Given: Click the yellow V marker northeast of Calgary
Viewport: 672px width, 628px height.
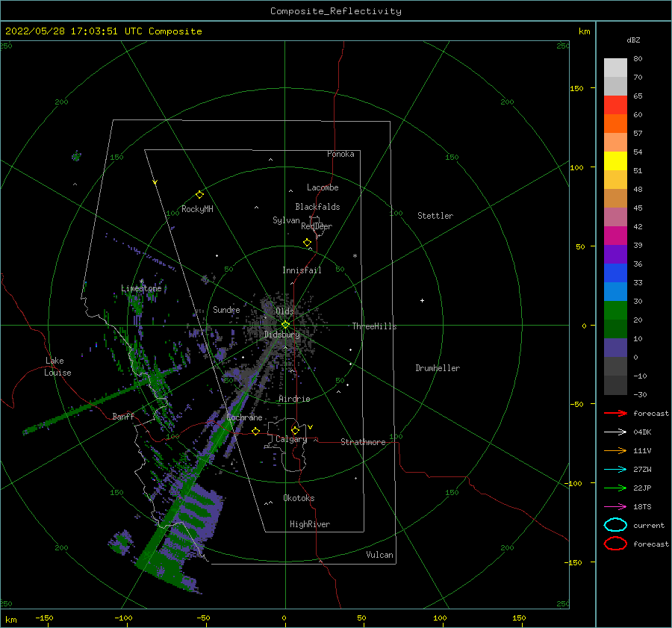Looking at the screenshot, I should (310, 427).
